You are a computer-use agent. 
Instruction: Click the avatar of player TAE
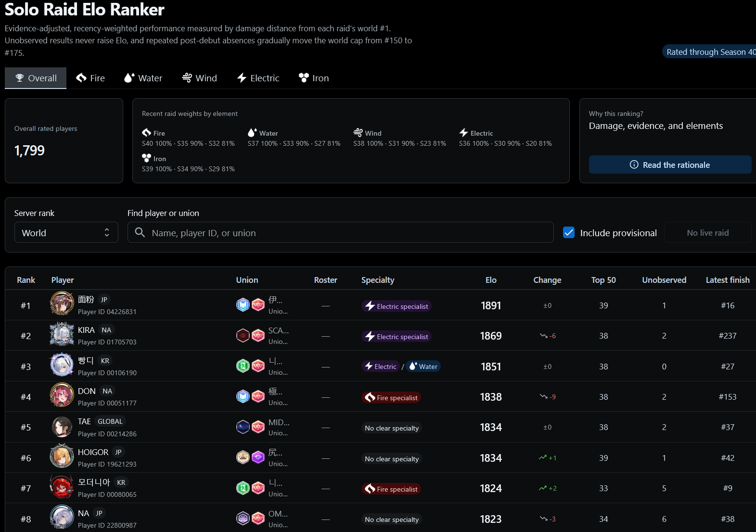point(62,426)
